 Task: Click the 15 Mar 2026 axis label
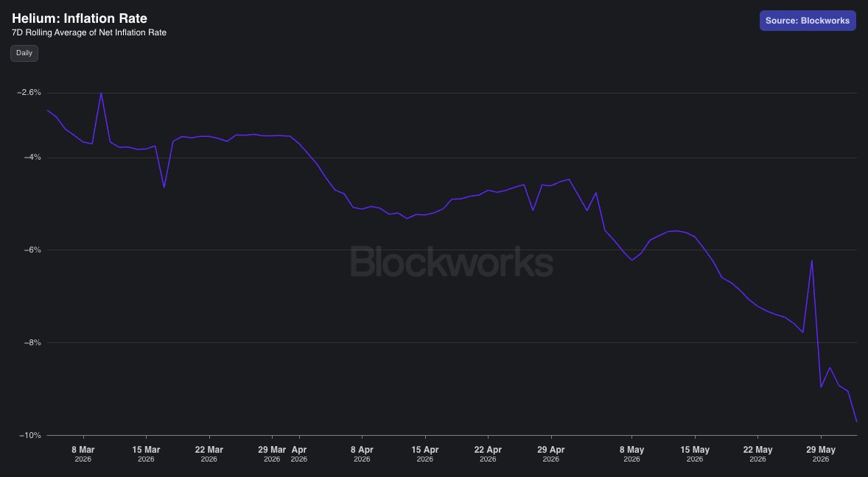click(x=146, y=454)
